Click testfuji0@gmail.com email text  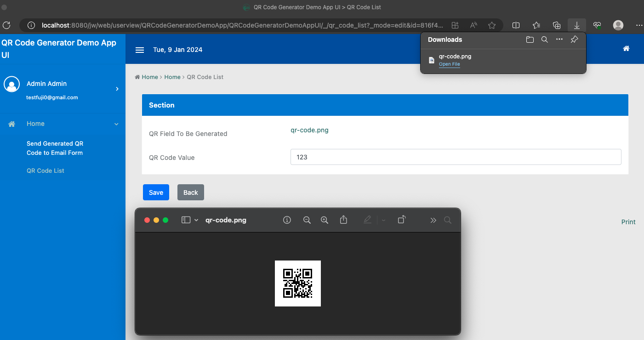[52, 97]
